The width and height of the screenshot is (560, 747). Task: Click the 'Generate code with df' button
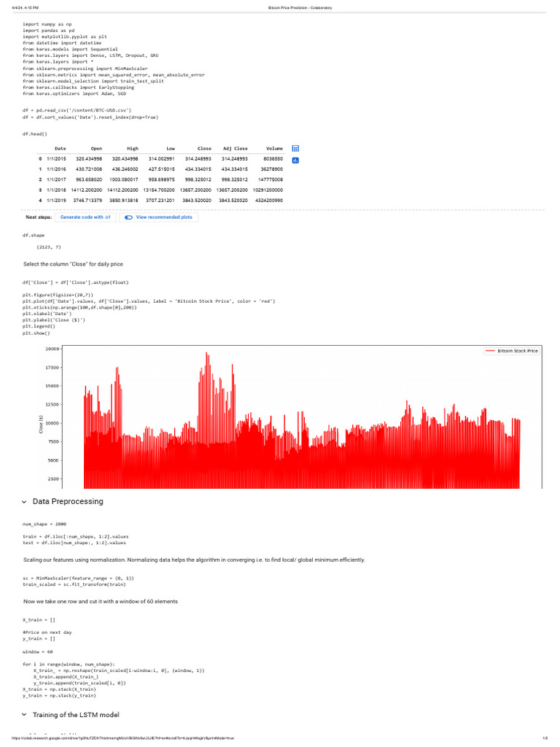coord(85,217)
